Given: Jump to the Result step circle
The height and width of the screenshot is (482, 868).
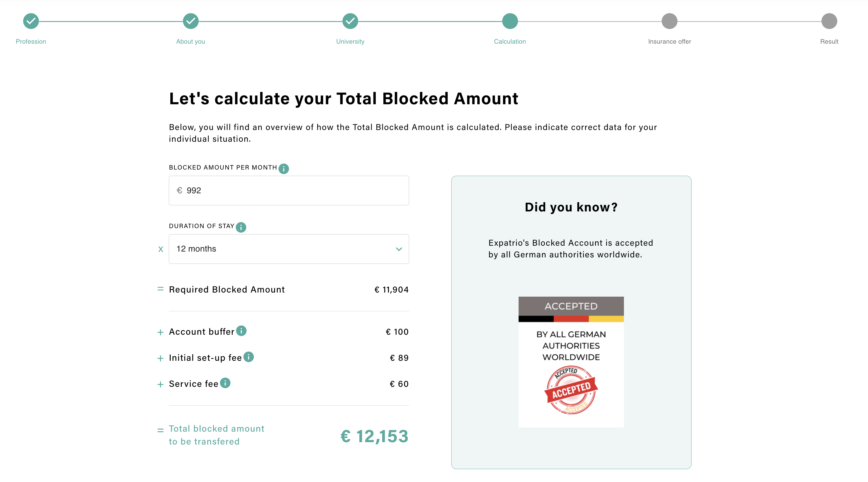Looking at the screenshot, I should coord(829,21).
